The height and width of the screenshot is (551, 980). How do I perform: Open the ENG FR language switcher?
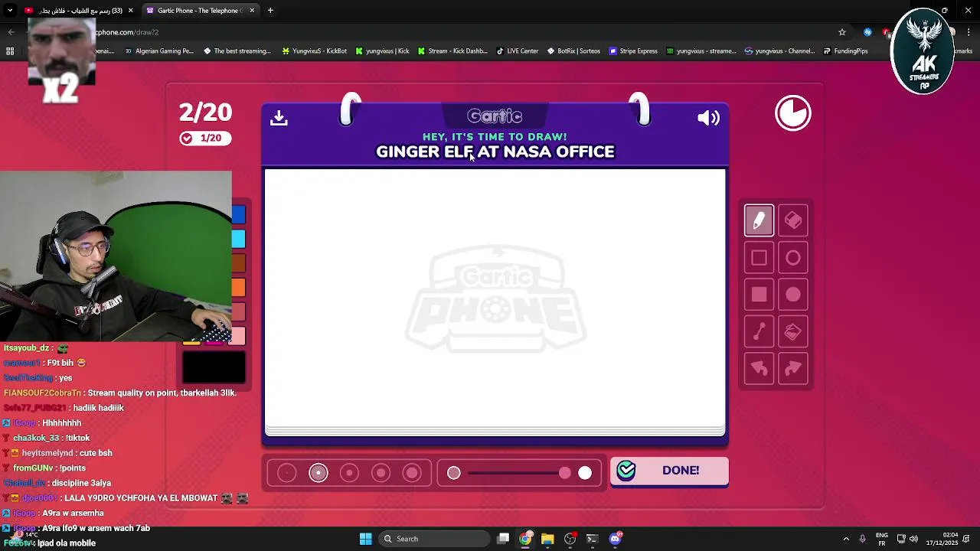[881, 539]
